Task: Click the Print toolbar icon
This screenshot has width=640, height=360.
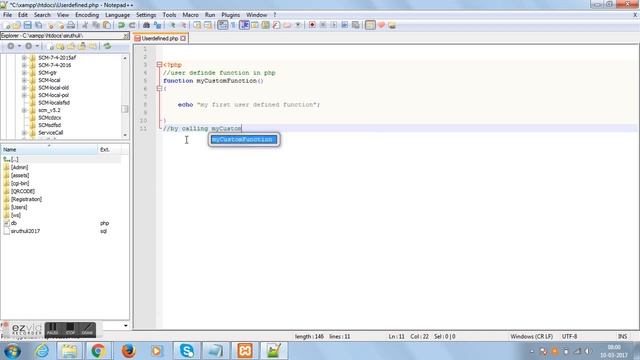Action: coord(71,25)
